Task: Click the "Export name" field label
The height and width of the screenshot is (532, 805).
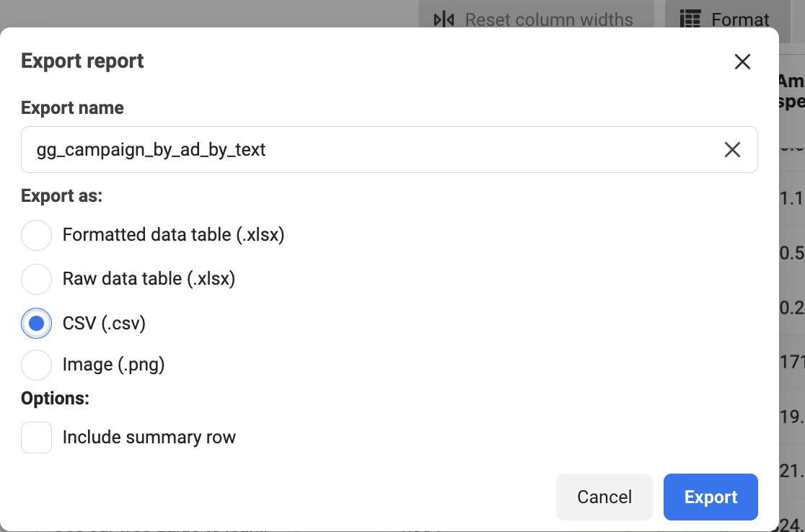Action: click(x=72, y=108)
